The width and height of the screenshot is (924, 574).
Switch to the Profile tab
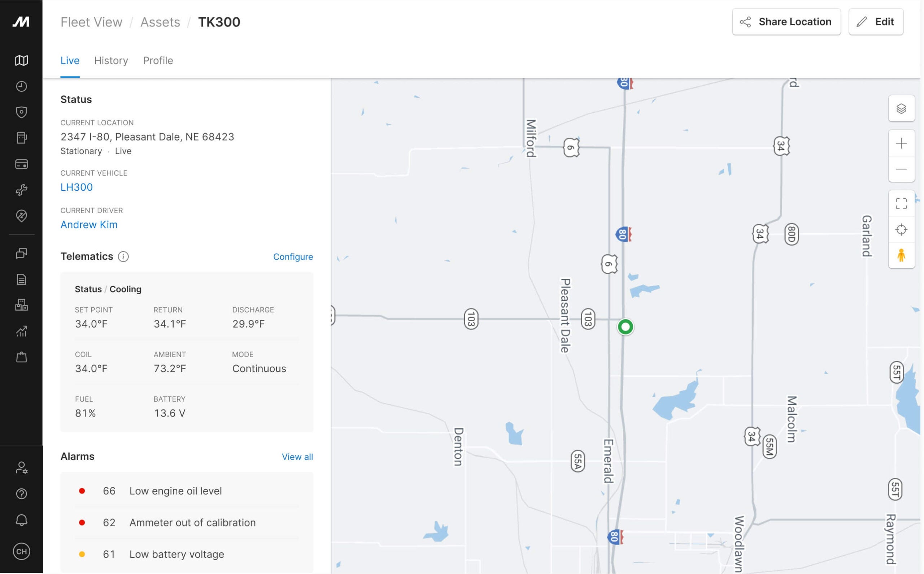tap(158, 60)
